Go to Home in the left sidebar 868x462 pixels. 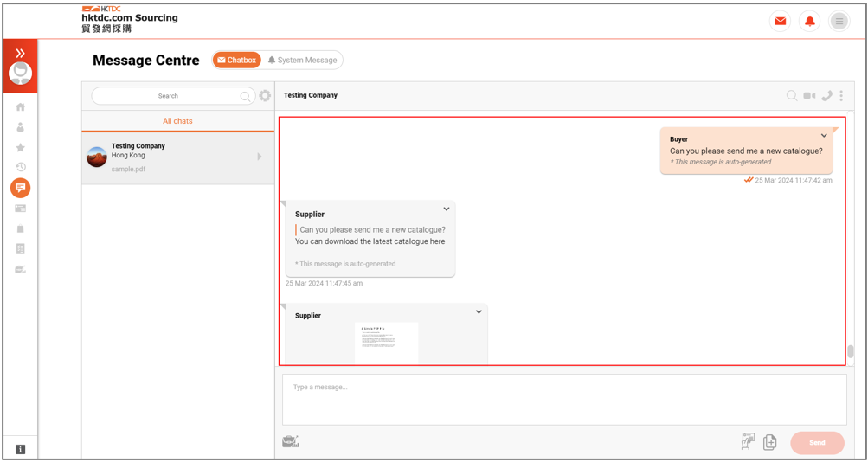20,107
